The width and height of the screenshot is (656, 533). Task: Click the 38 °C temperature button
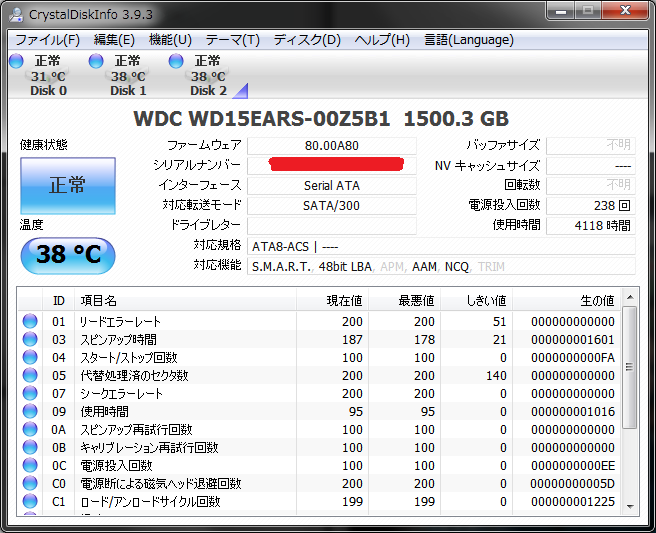[68, 255]
